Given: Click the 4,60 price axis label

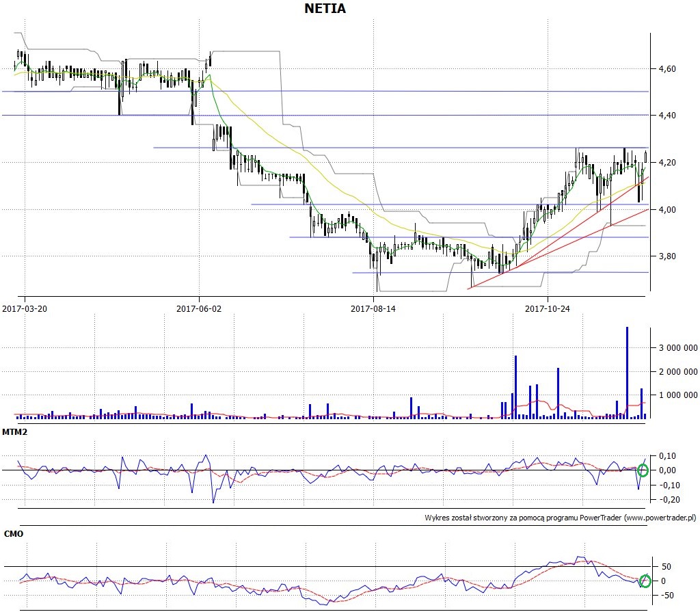Looking at the screenshot, I should click(667, 69).
